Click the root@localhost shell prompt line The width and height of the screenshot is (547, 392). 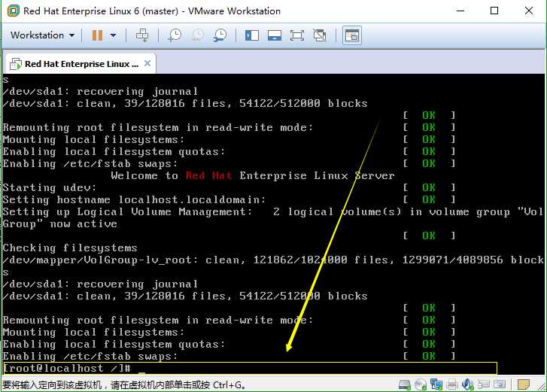pos(250,368)
